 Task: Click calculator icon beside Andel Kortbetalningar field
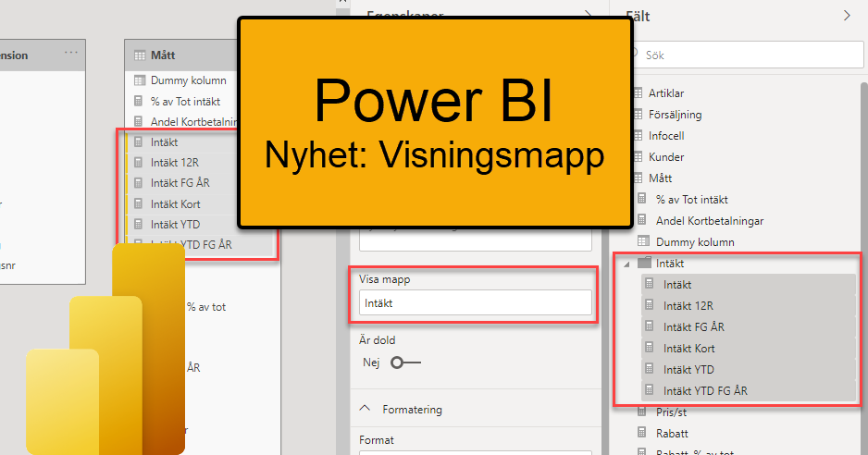point(644,221)
